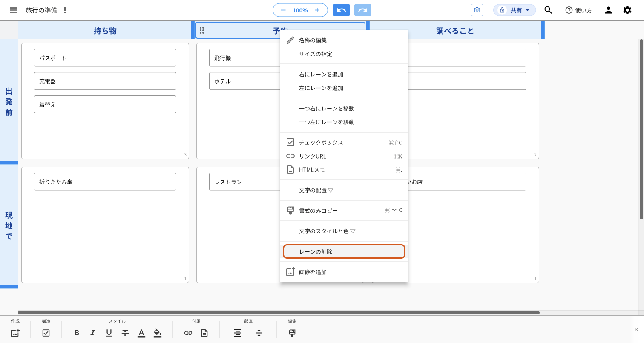Click the vertical scrollbar
Image resolution: width=644 pixels, height=343 pixels.
click(x=641, y=129)
